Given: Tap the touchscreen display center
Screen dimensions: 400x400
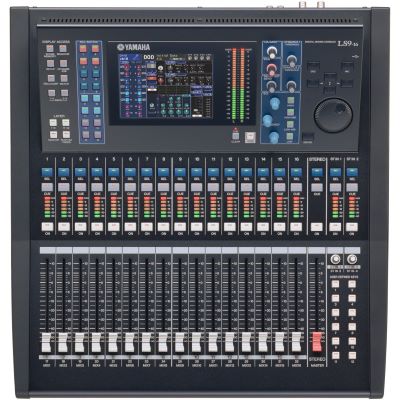Looking at the screenshot, I should coord(165,85).
